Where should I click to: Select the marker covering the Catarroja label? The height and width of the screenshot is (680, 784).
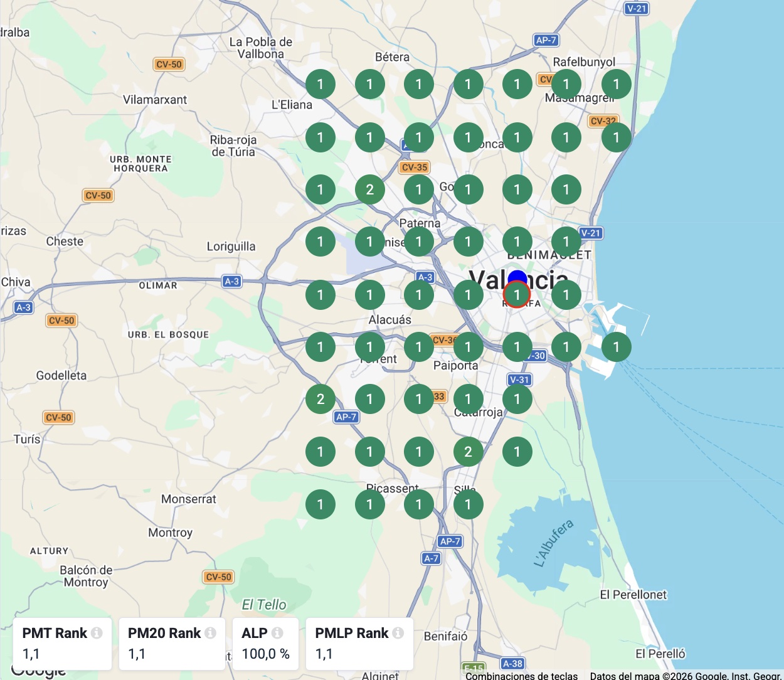[x=468, y=399]
